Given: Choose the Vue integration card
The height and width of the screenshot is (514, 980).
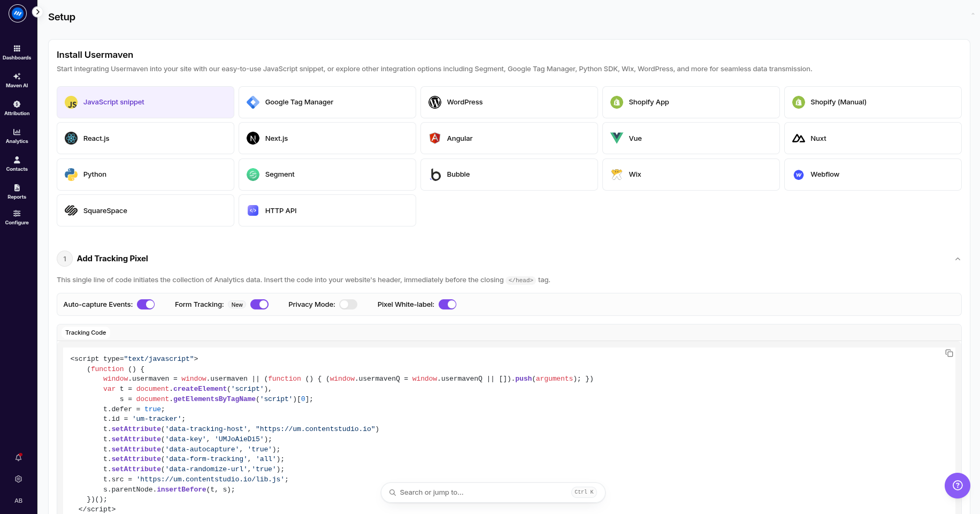Looking at the screenshot, I should click(691, 138).
